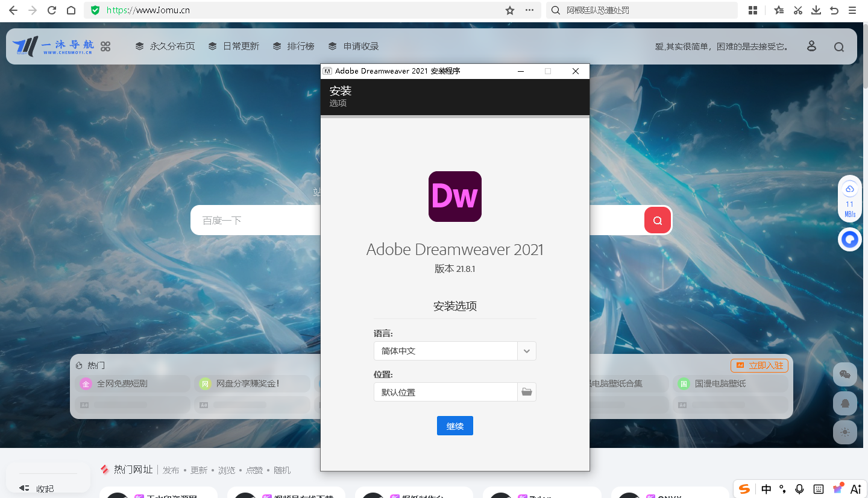Open the 永久分布页 menu item
The height and width of the screenshot is (498, 868).
coord(165,46)
